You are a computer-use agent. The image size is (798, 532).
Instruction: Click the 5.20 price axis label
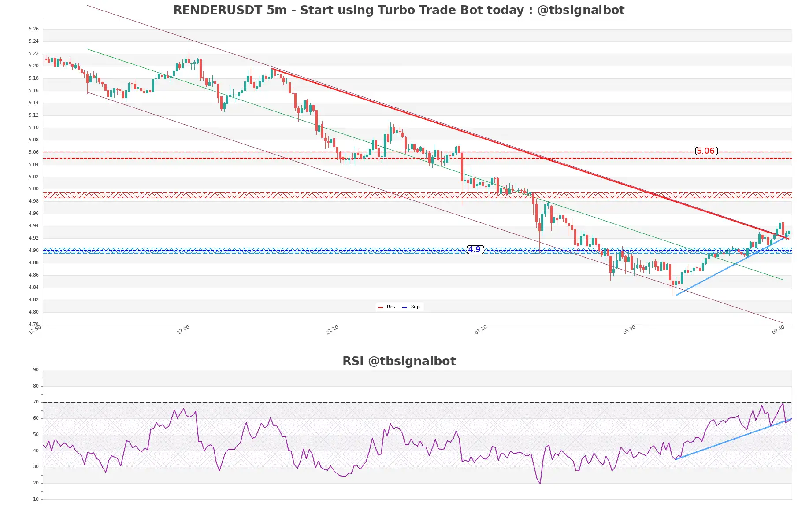click(x=33, y=66)
